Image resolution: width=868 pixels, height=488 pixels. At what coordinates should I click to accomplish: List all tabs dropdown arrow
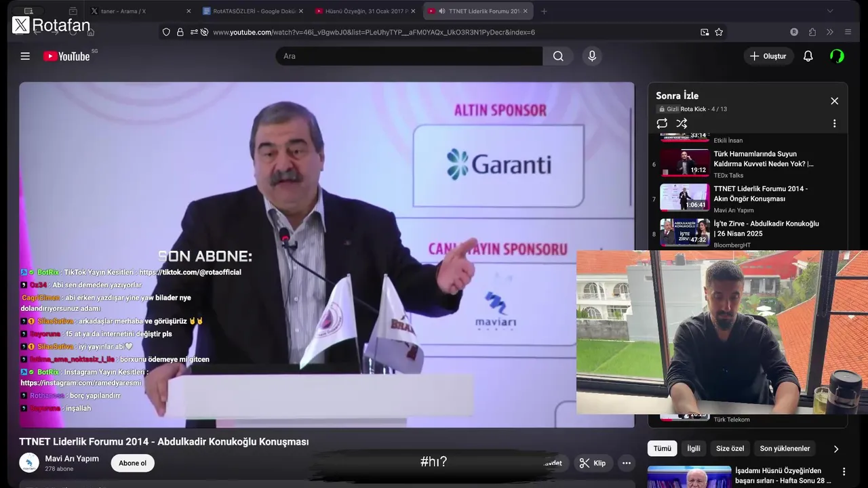click(x=830, y=12)
